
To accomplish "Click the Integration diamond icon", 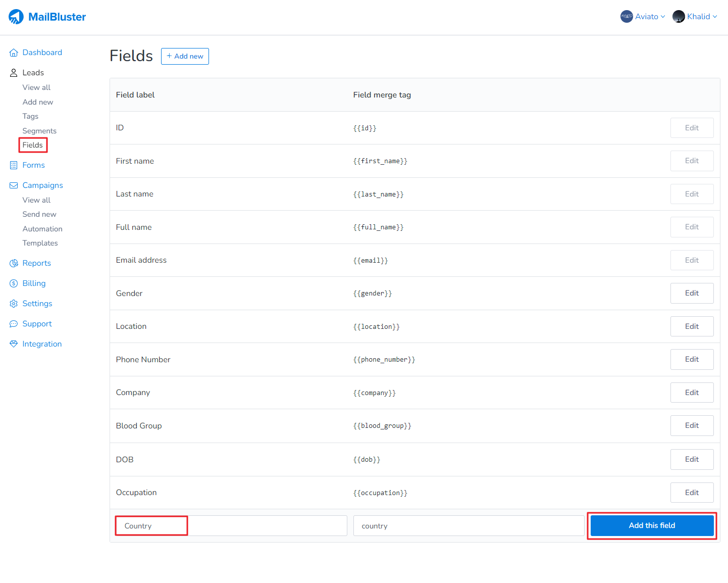I will tap(14, 344).
